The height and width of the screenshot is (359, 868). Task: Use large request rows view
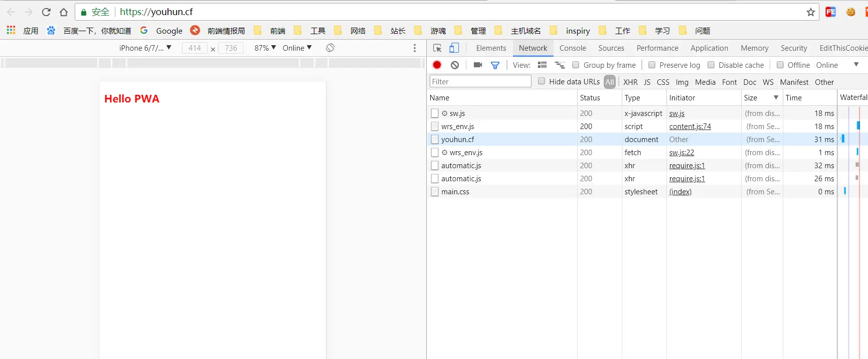542,65
